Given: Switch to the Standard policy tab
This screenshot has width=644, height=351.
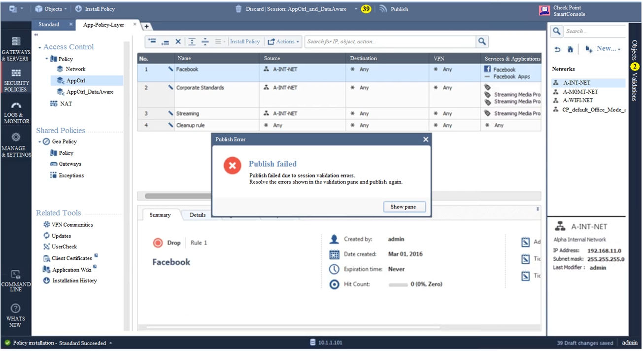Looking at the screenshot, I should (x=49, y=25).
